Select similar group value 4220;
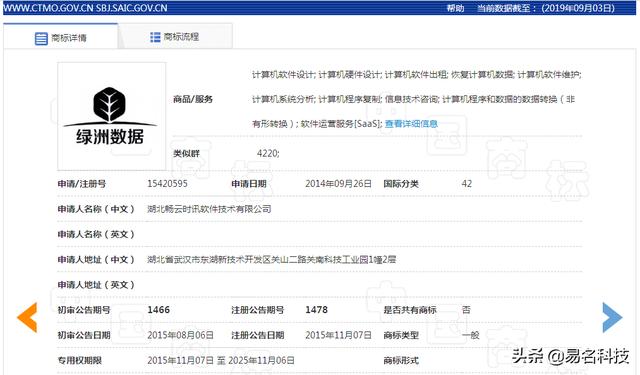Viewport: 640px width, 375px height. (x=268, y=153)
